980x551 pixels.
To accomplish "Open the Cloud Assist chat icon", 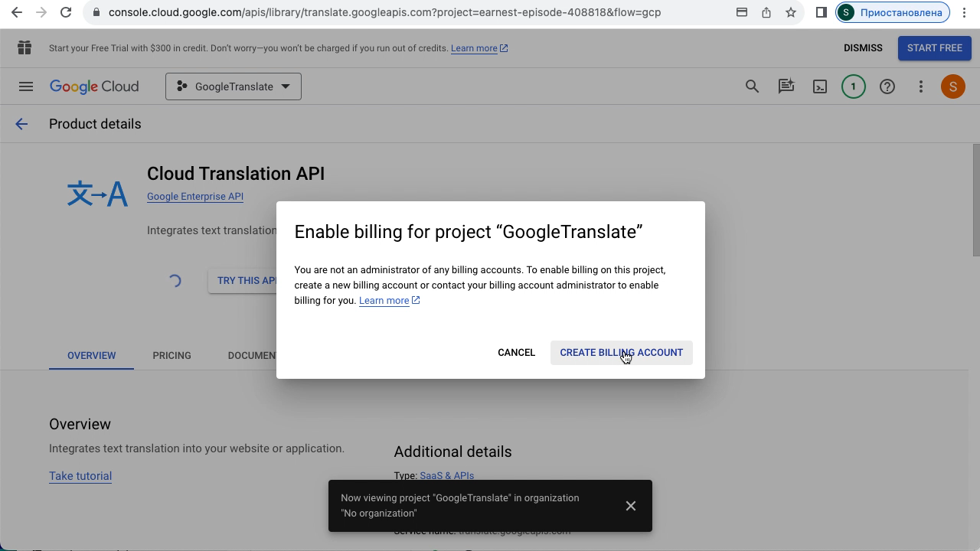I will point(786,86).
